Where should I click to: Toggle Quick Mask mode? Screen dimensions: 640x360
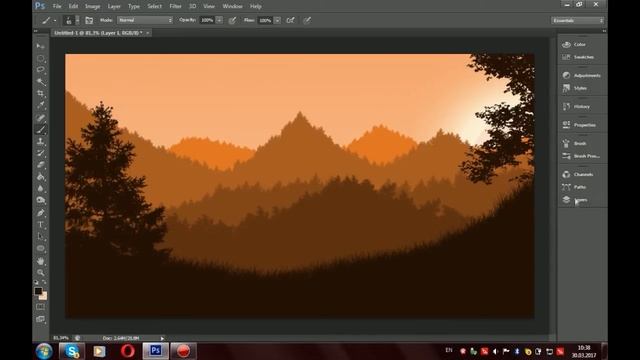point(40,307)
